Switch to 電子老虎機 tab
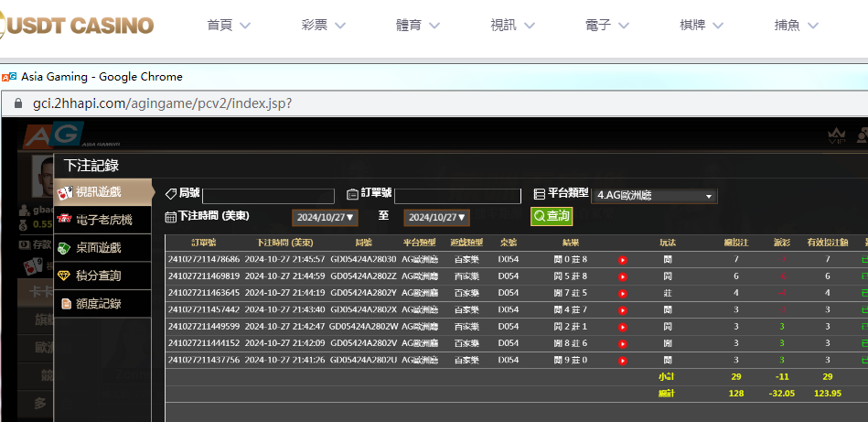868x422 pixels. [102, 220]
